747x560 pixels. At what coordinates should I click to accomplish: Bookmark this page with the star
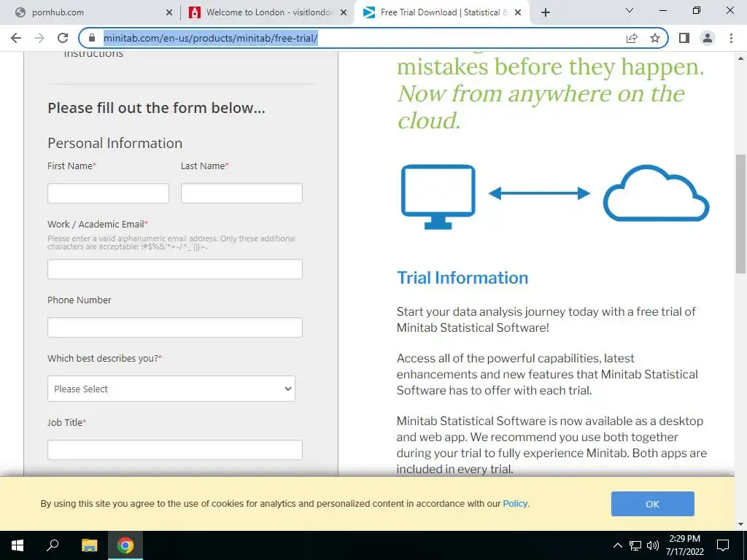655,38
